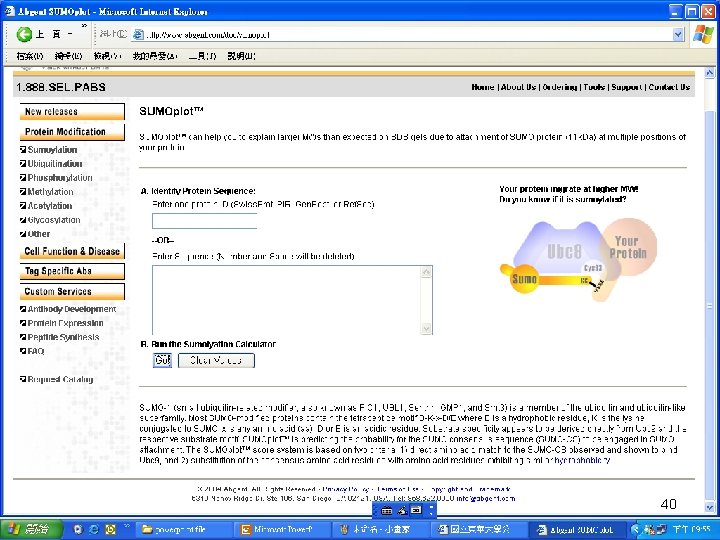Screen dimensions: 720x540
Task: Click the sequence text area scroll down arrow
Action: (426, 328)
